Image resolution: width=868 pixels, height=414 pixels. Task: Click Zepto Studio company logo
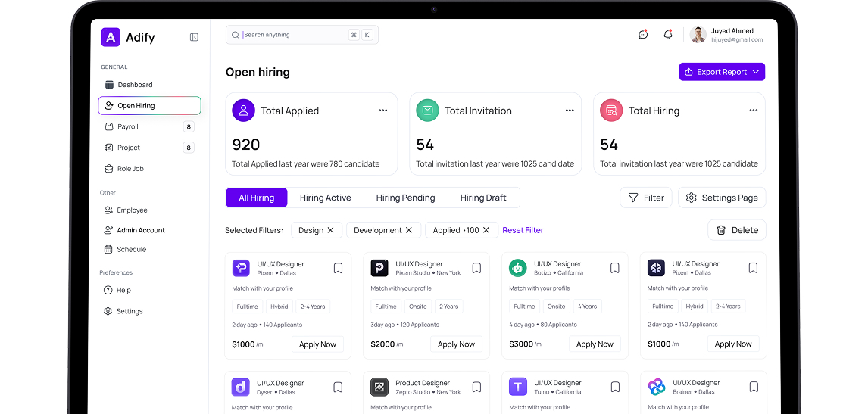(379, 387)
